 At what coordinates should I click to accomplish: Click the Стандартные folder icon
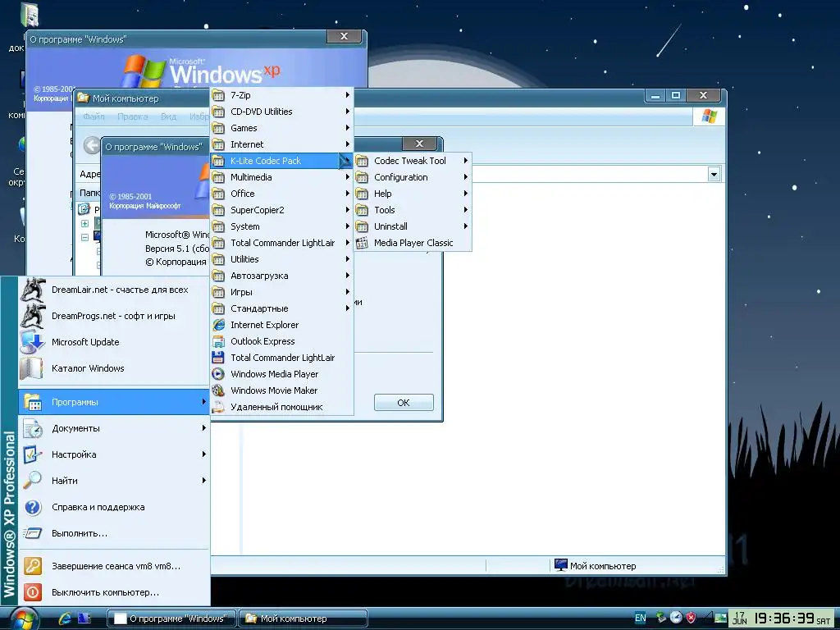point(218,308)
